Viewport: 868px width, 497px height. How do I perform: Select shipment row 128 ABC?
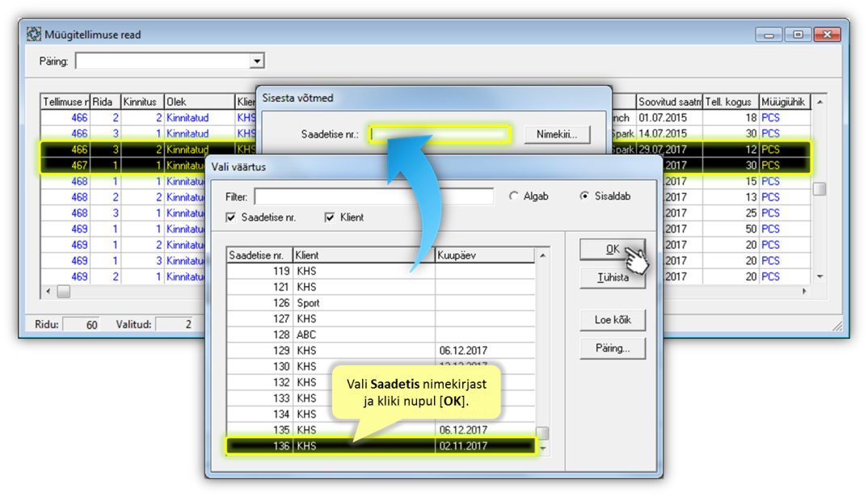[381, 335]
